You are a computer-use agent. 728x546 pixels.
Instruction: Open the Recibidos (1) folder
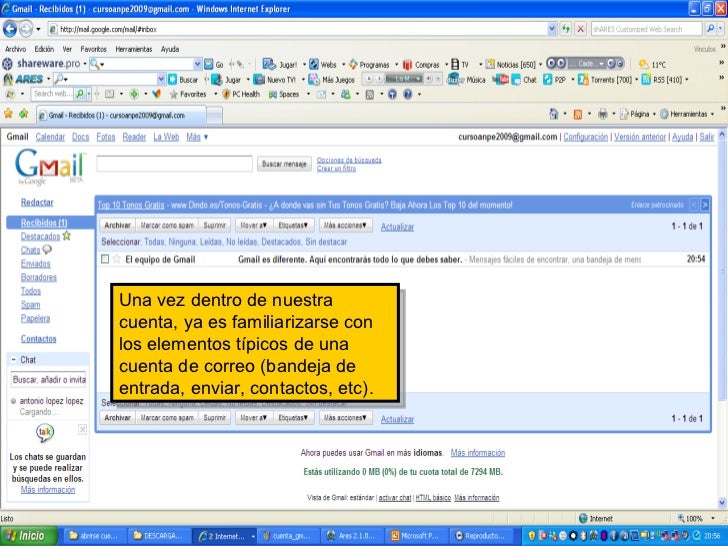44,223
